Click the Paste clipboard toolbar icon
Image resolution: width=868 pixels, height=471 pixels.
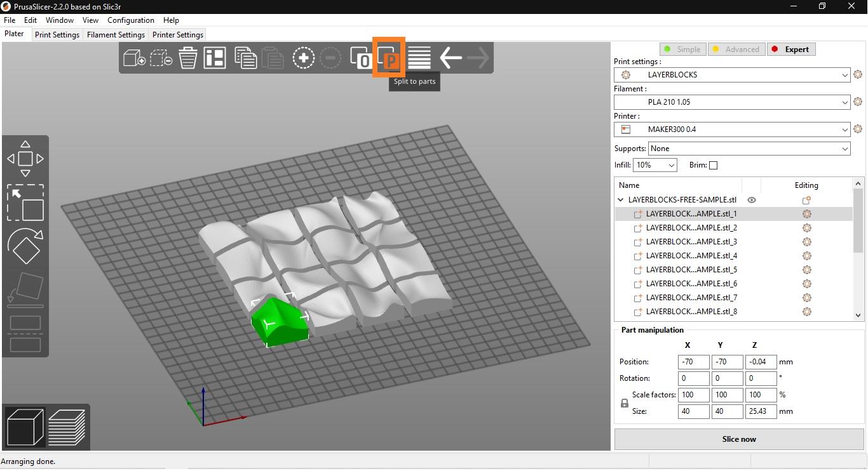pyautogui.click(x=272, y=58)
